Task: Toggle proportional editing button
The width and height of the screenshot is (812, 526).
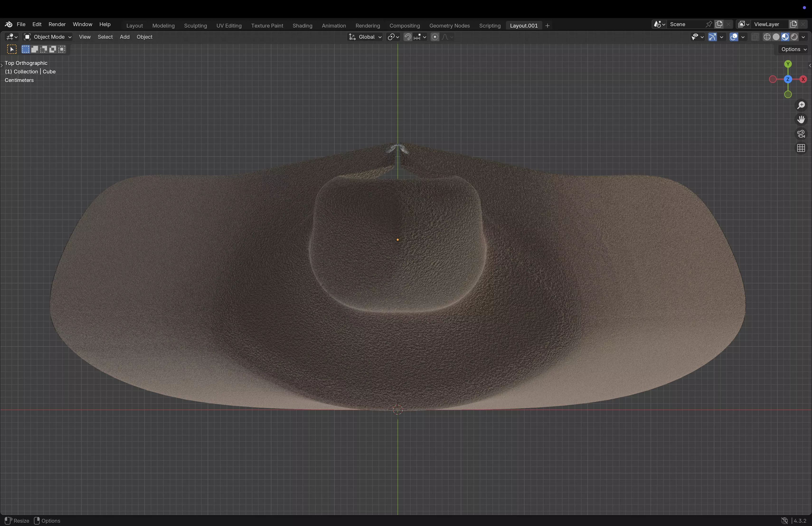Action: click(x=435, y=37)
